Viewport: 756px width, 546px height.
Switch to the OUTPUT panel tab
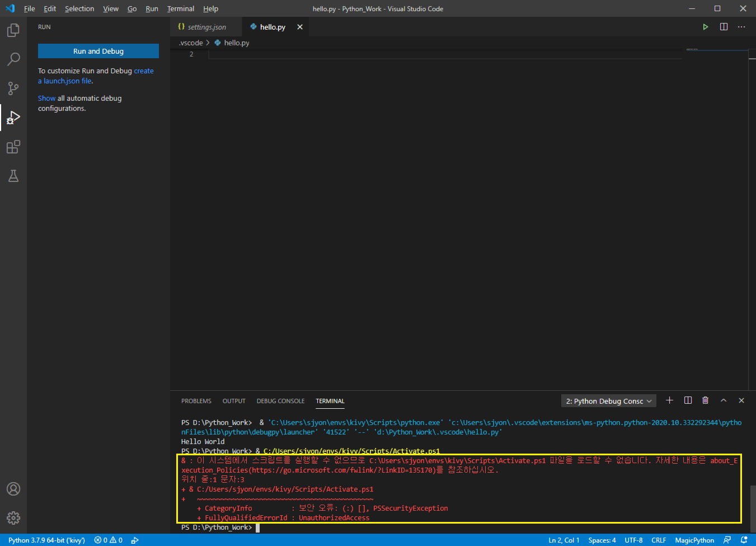(234, 401)
